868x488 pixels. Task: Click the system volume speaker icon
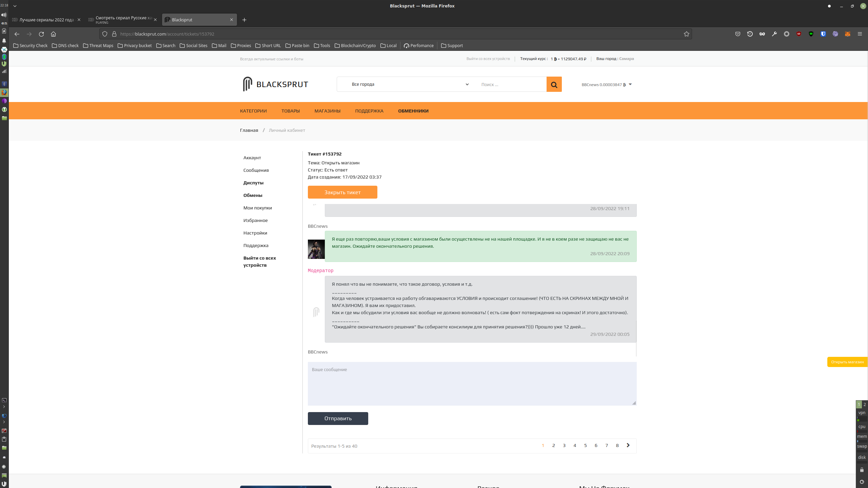[x=4, y=15]
